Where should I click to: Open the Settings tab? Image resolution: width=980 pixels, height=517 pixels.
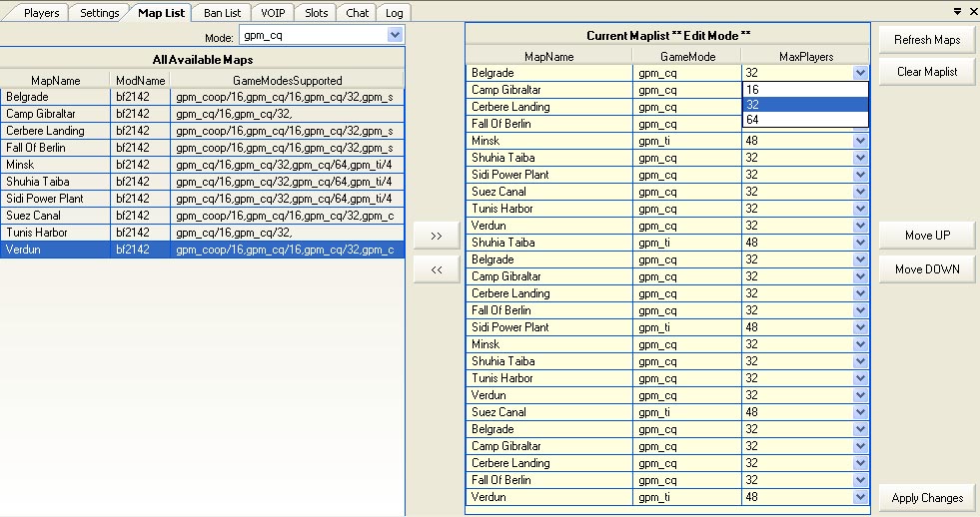click(x=99, y=13)
